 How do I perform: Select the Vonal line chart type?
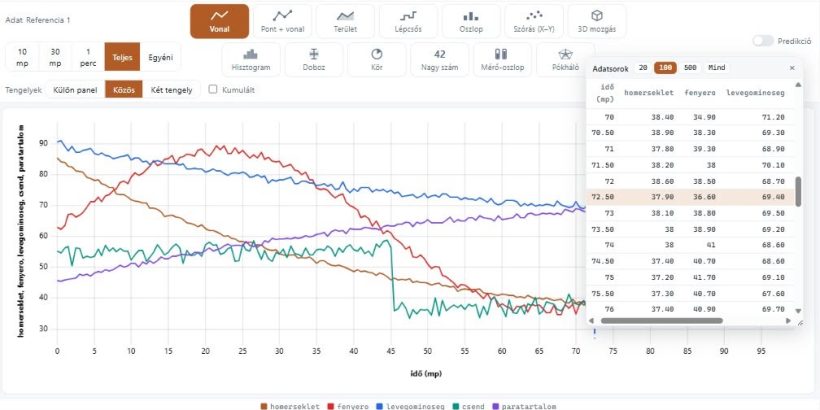tap(219, 21)
